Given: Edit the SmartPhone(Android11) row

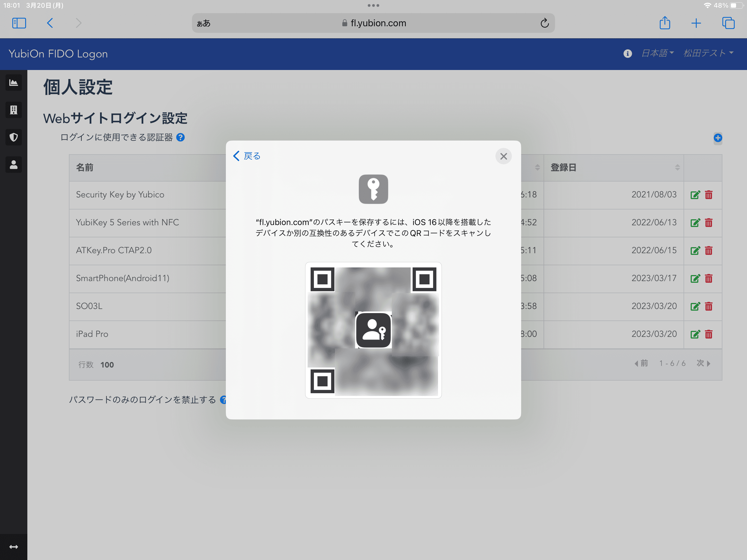Looking at the screenshot, I should [695, 279].
